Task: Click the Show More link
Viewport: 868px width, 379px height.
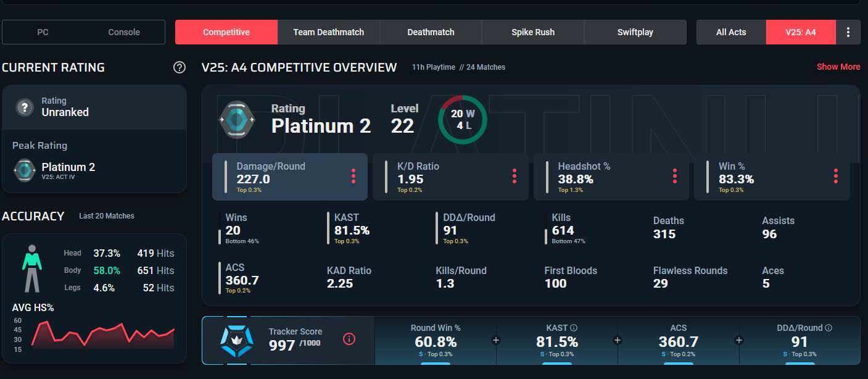Action: point(838,66)
